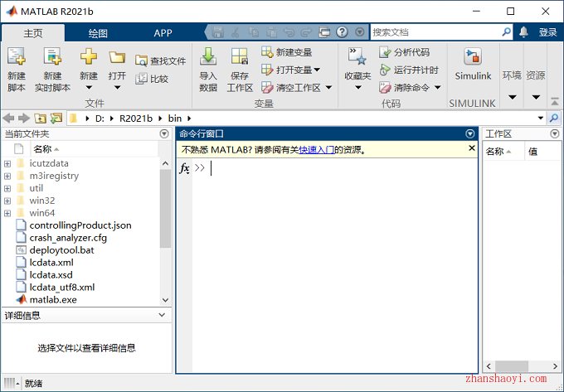Save the workspace (保存工作区)
The height and width of the screenshot is (392, 564).
240,70
